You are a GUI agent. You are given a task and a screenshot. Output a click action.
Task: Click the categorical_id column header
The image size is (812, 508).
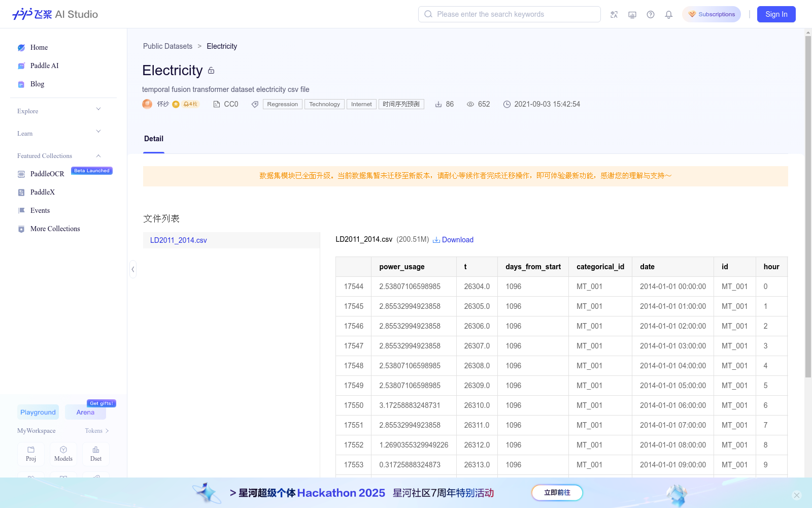(600, 267)
